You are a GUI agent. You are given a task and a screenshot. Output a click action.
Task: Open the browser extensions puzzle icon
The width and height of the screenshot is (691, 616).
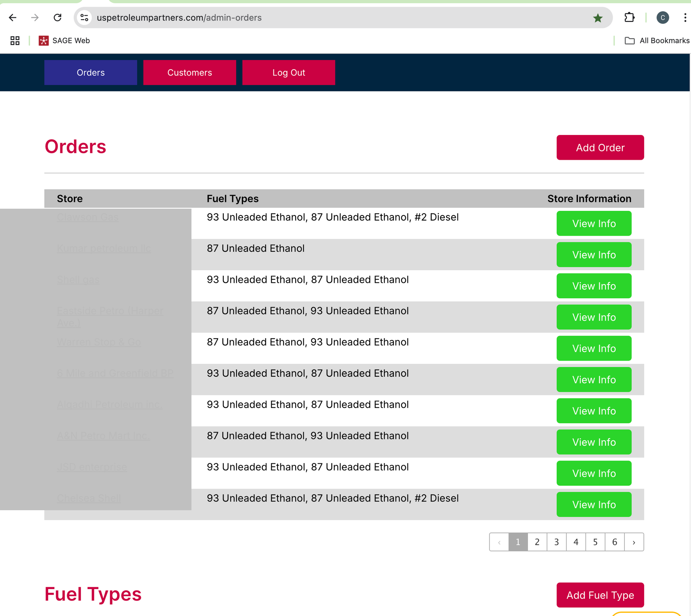pyautogui.click(x=629, y=18)
